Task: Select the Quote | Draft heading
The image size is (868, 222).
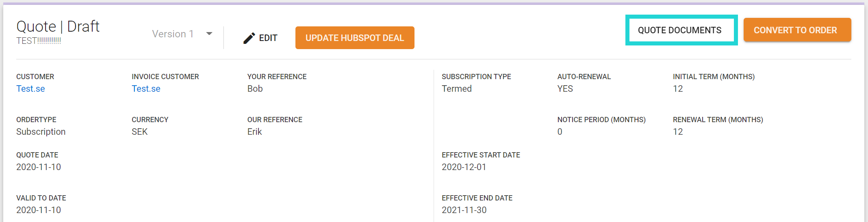Action: coord(58,26)
